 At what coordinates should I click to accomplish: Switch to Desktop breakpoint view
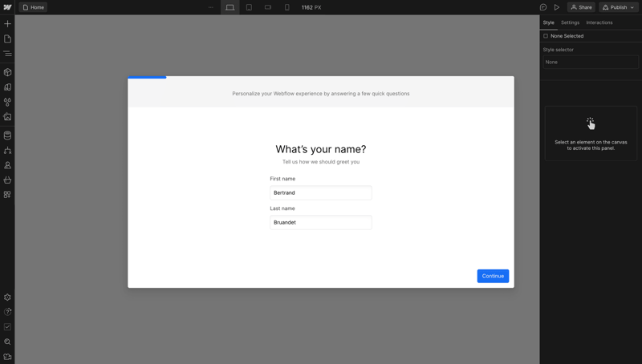click(x=230, y=7)
